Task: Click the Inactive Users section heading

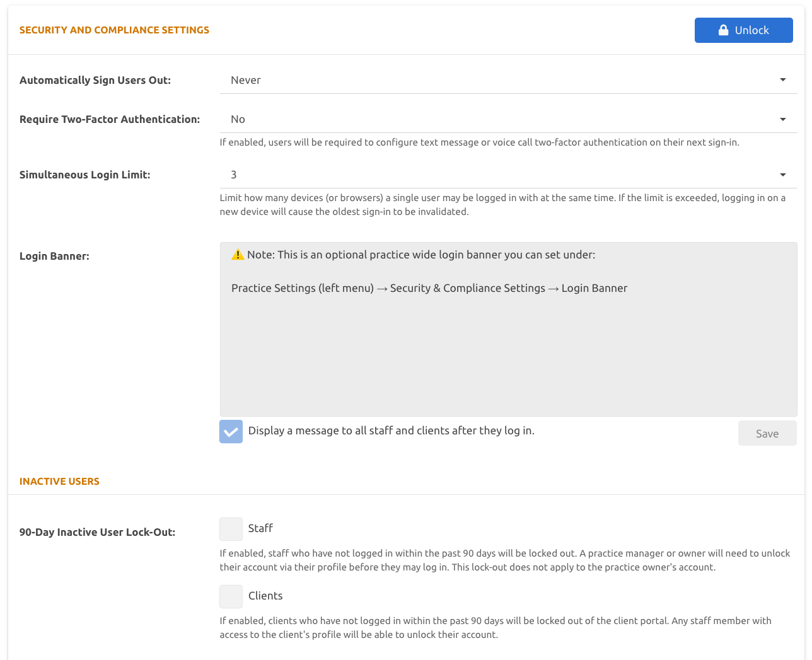Action: pos(59,481)
